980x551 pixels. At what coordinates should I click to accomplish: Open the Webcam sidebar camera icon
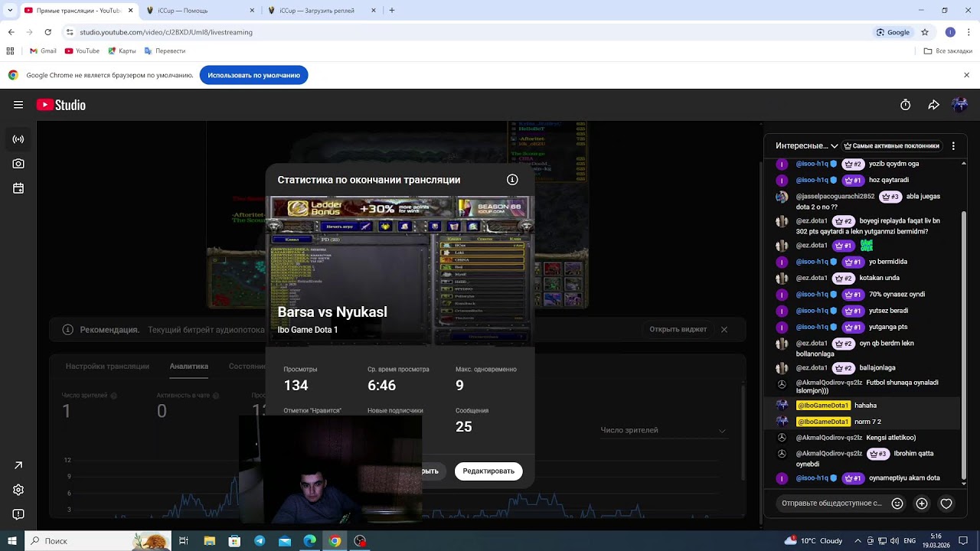[18, 164]
